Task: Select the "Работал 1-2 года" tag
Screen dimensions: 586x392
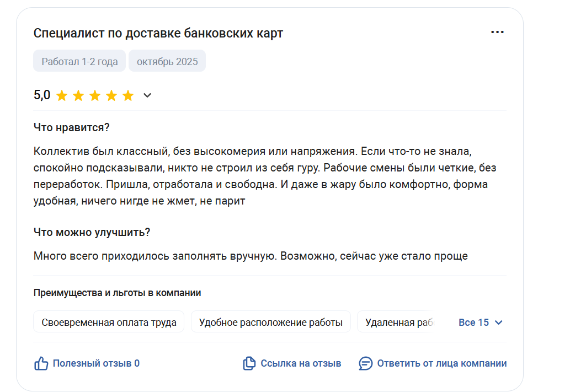Action: tap(79, 61)
